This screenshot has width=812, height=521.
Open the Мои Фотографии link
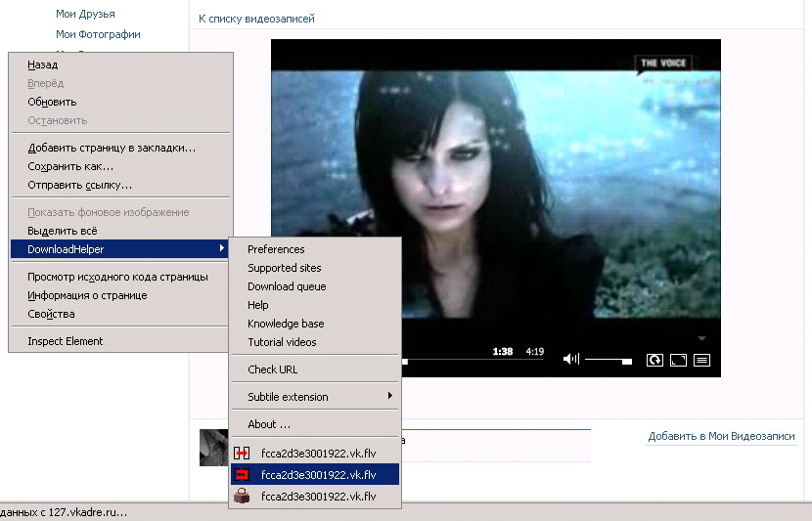[x=98, y=34]
